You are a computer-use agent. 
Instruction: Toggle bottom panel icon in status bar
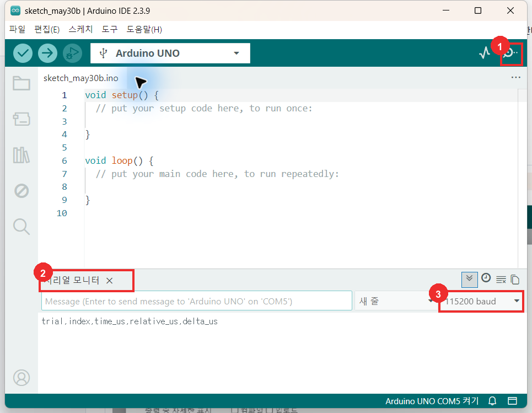[x=512, y=401]
